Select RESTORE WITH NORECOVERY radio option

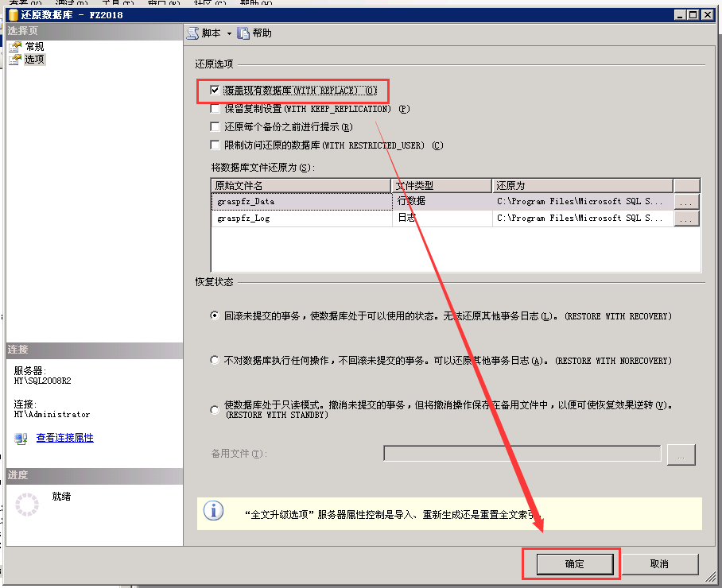pyautogui.click(x=215, y=360)
